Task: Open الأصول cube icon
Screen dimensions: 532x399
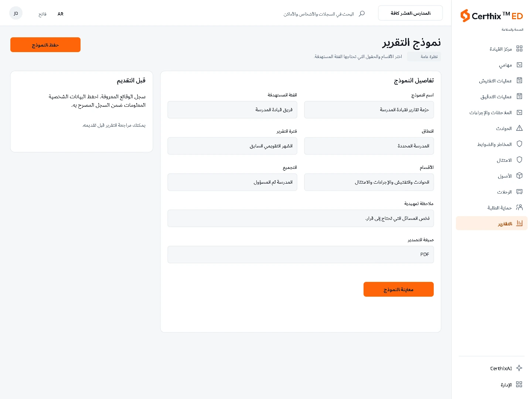Action: 519,176
